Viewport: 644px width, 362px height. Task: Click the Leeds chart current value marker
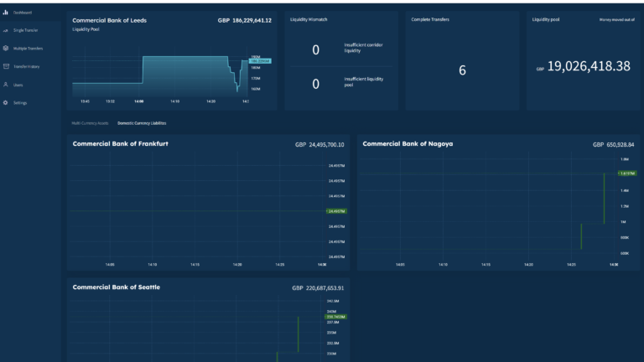pyautogui.click(x=259, y=61)
